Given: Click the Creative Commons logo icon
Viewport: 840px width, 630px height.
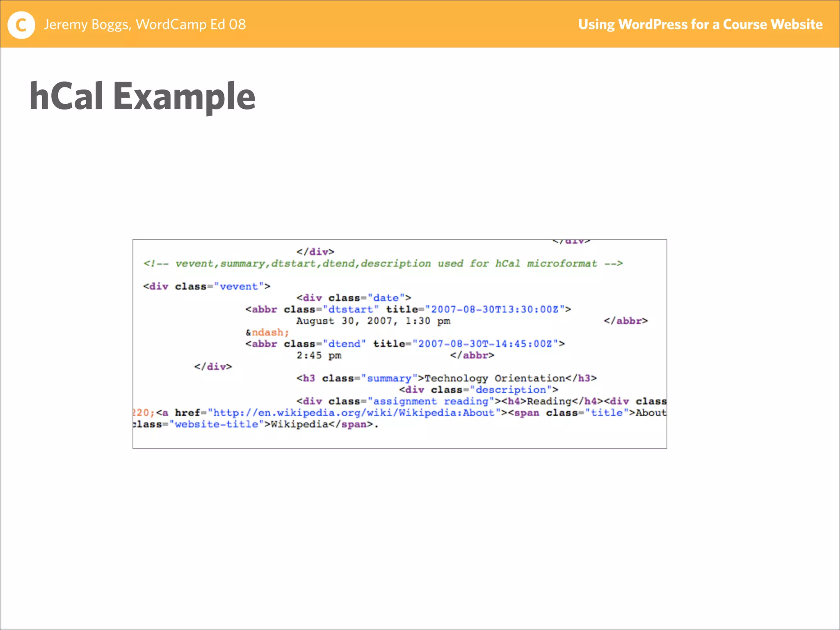Looking at the screenshot, I should [21, 25].
